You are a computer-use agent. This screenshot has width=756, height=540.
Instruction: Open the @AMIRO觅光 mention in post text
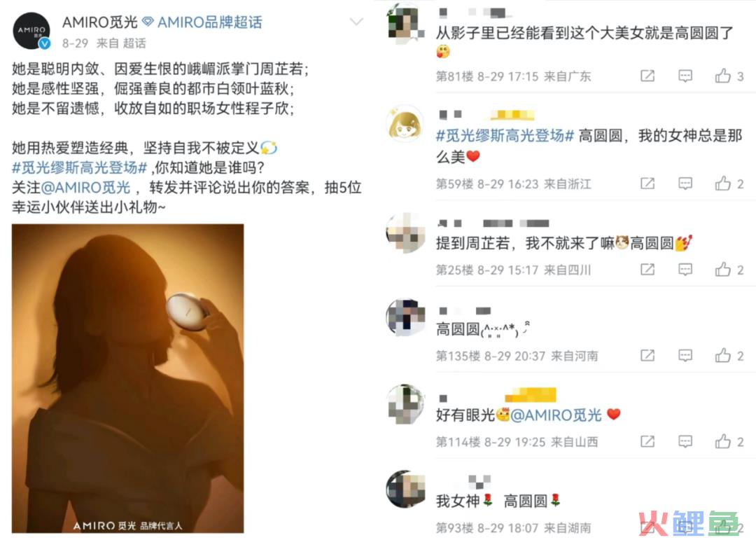click(x=86, y=188)
